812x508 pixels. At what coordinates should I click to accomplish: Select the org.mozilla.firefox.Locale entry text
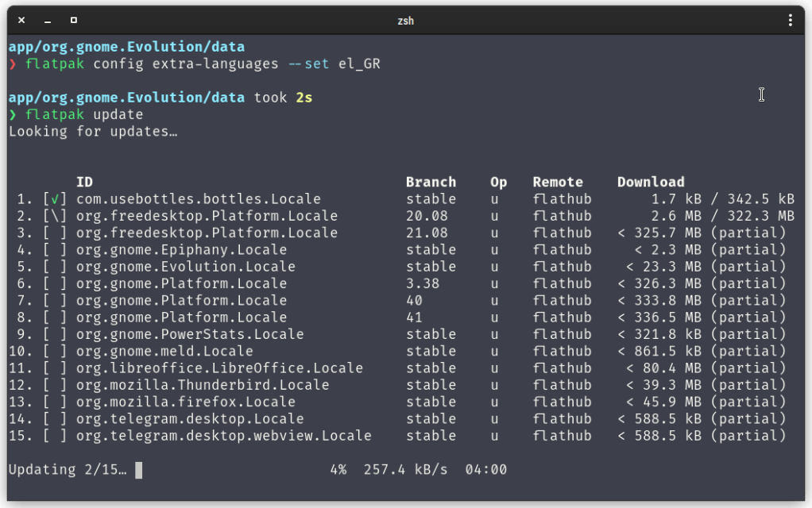tap(186, 402)
